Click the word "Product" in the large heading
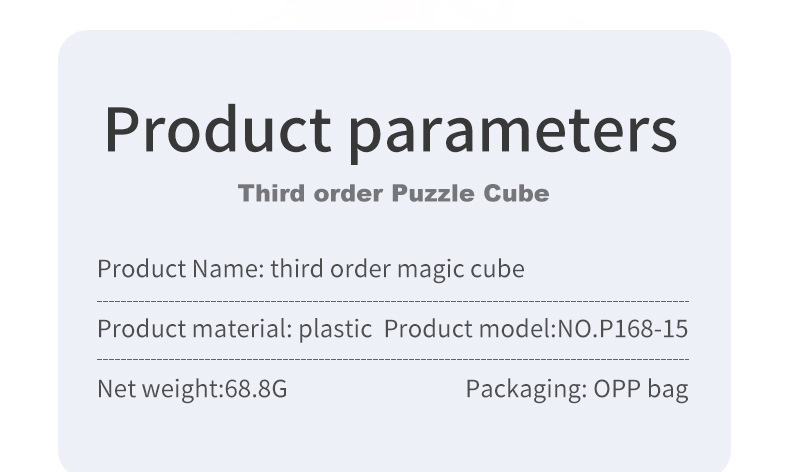This screenshot has width=790, height=472. click(x=217, y=131)
